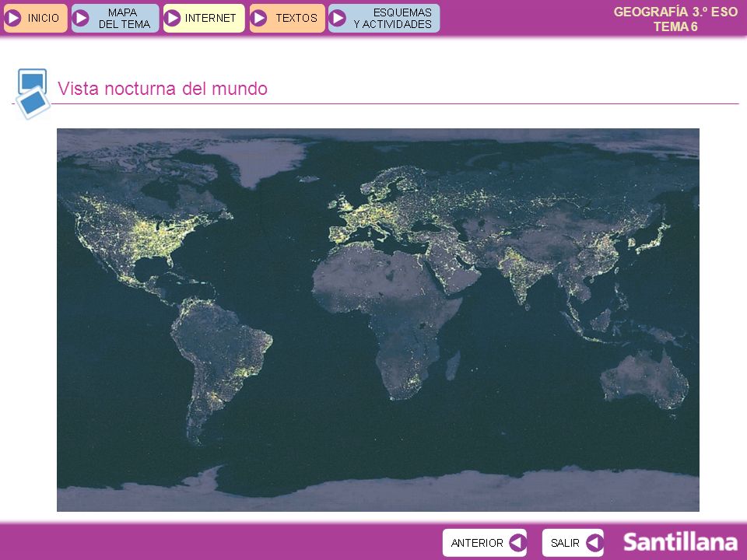The height and width of the screenshot is (560, 747).
Task: Exit using the SALIR label
Action: pos(565,543)
